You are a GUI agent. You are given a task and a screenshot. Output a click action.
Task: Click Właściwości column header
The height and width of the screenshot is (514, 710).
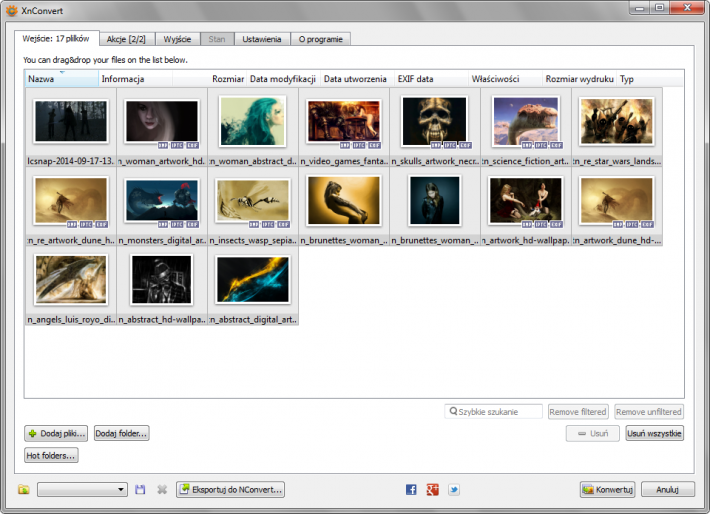[505, 79]
